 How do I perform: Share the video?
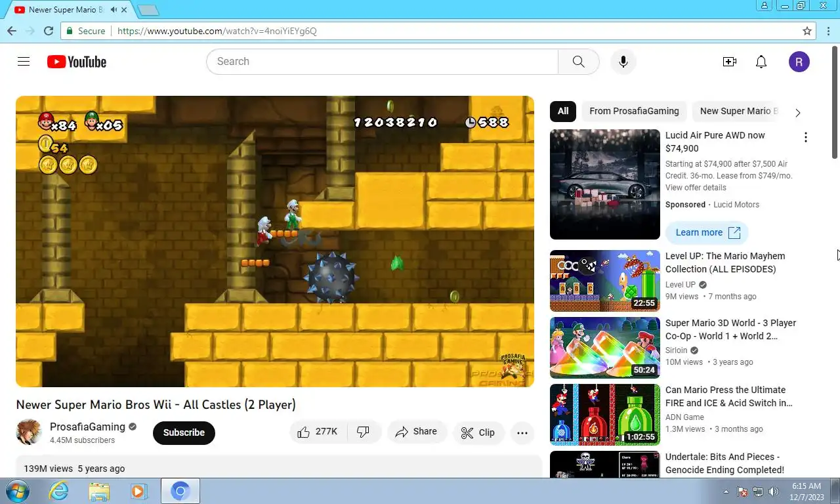click(x=416, y=432)
